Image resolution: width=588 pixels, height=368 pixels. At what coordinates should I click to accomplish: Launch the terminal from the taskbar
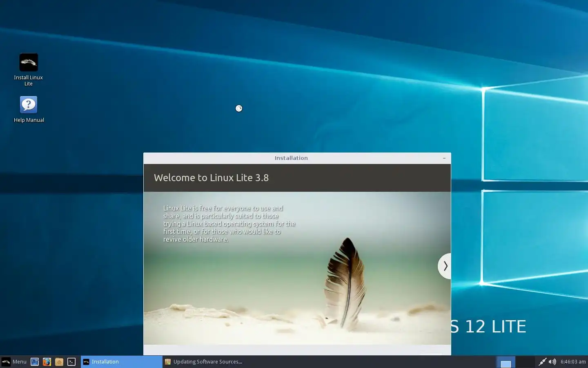71,361
